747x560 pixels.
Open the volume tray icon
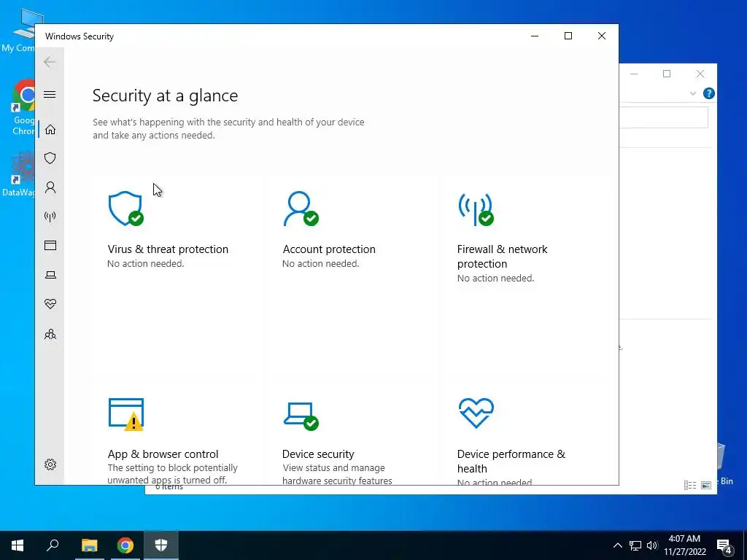(652, 545)
